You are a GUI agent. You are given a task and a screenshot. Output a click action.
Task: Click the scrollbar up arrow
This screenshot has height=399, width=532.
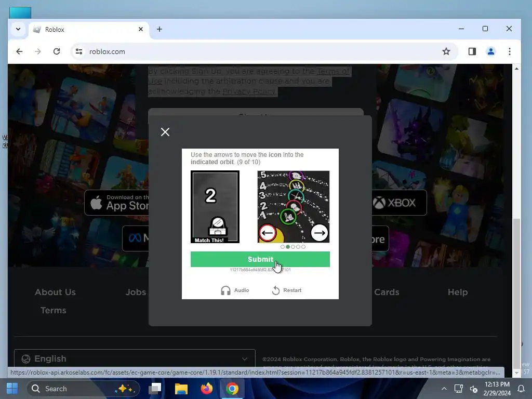(516, 69)
